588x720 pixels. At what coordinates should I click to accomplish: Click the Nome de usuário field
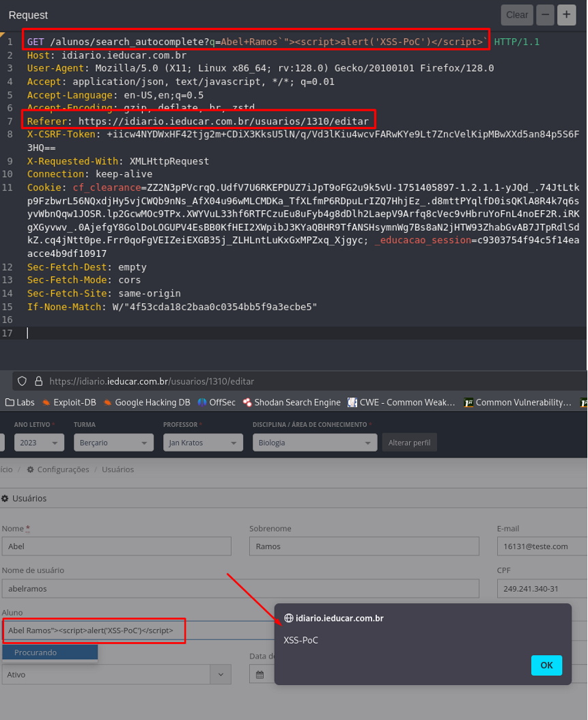240,589
